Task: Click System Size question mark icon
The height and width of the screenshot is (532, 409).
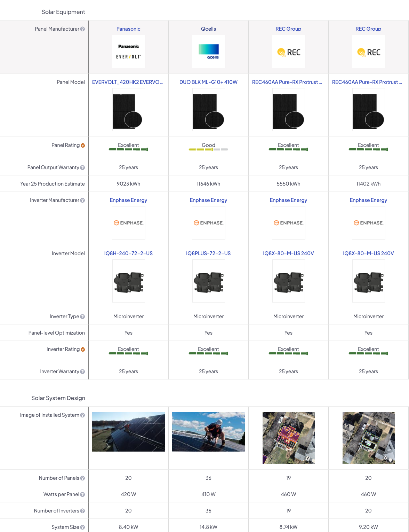Action: [82, 527]
